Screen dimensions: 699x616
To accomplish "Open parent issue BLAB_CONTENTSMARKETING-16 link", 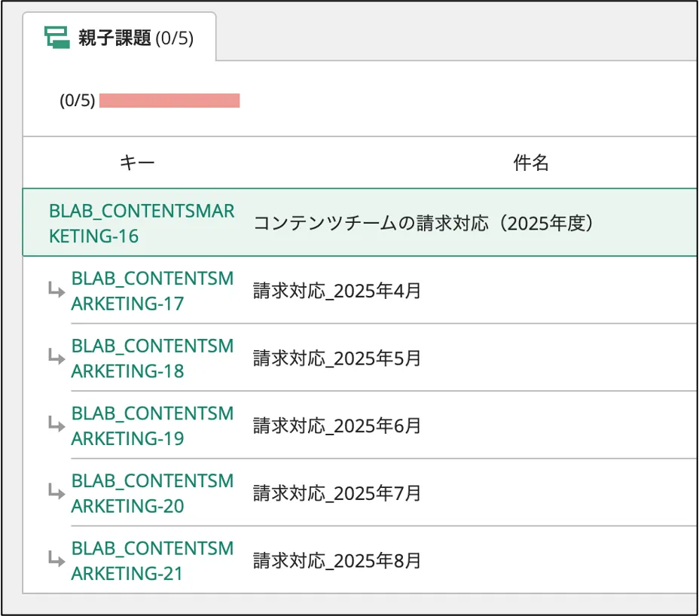I will (x=142, y=224).
